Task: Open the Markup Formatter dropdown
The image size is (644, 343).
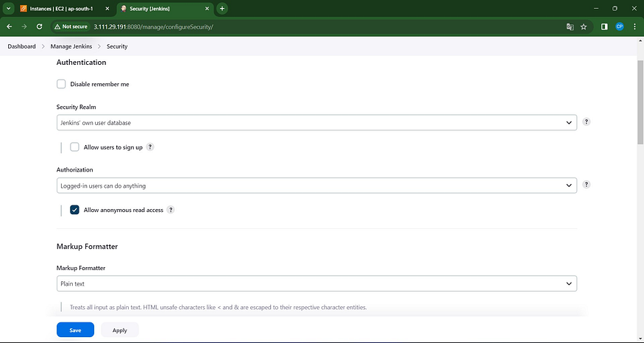Action: click(316, 283)
